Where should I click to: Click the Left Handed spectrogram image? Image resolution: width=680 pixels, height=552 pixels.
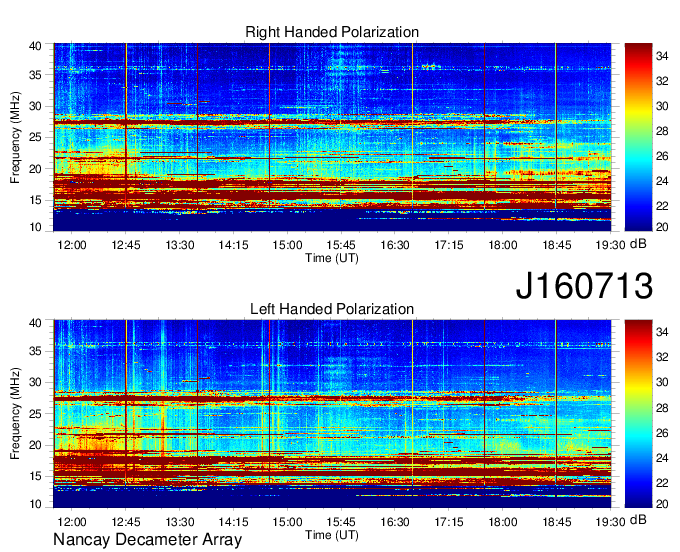click(x=332, y=414)
